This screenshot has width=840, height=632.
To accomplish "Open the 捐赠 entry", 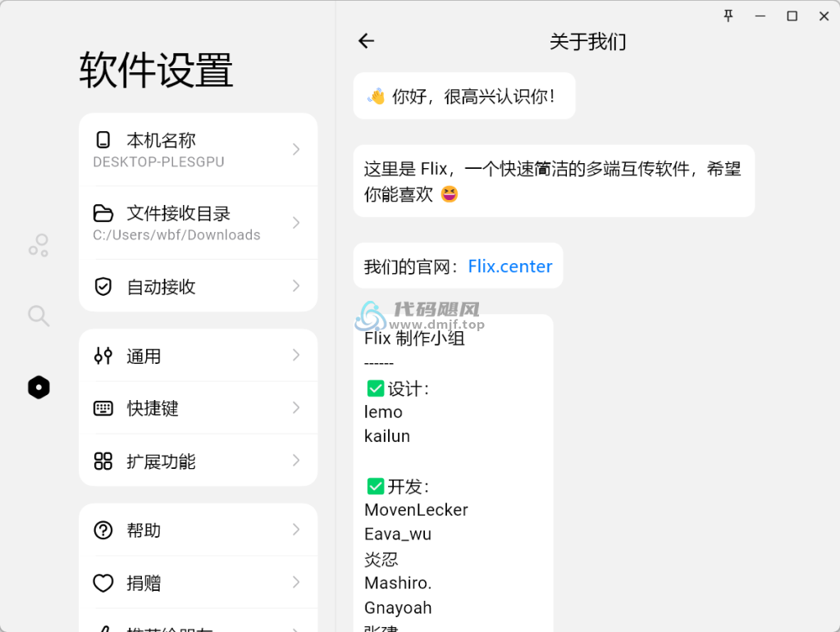I will [x=199, y=582].
